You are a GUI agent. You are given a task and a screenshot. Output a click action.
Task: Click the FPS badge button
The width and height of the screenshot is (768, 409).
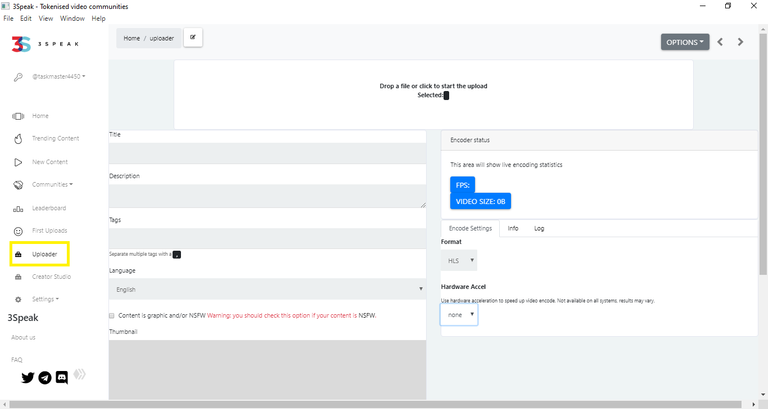[462, 185]
